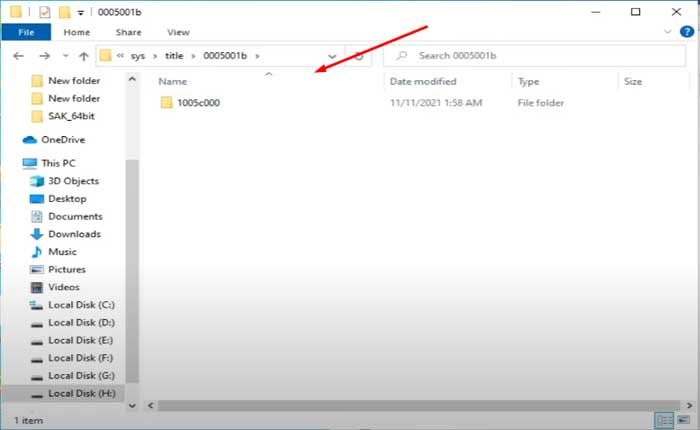Viewport: 700px width, 430px height.
Task: Open the address bar history dropdown
Action: (332, 56)
